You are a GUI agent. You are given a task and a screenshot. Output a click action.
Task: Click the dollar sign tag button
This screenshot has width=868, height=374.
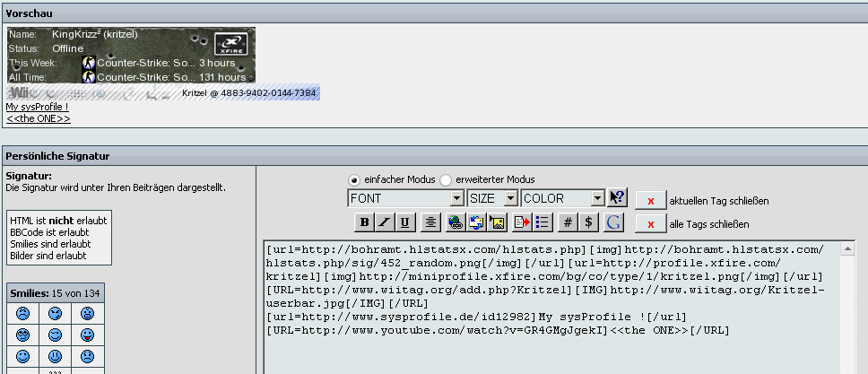pos(588,222)
